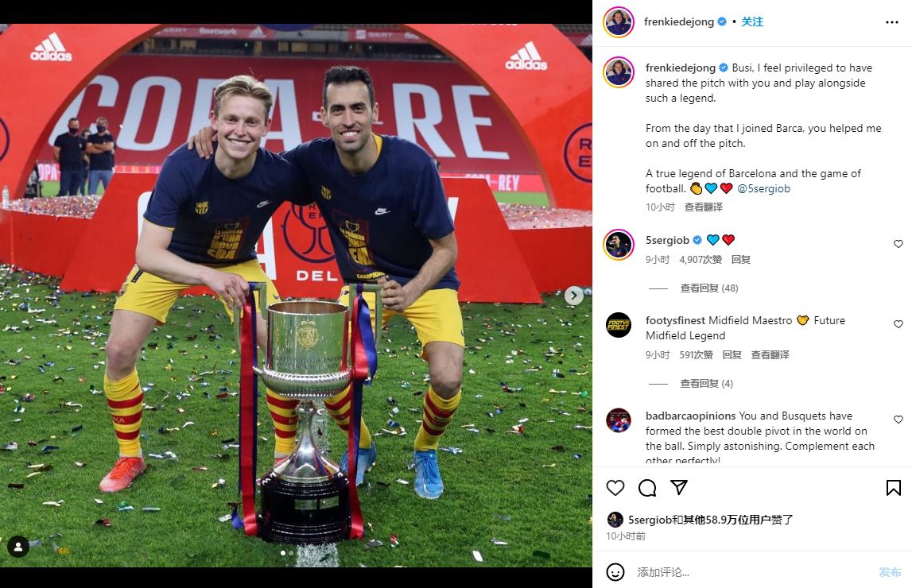
Task: Open the three-dots more options menu
Action: [891, 22]
